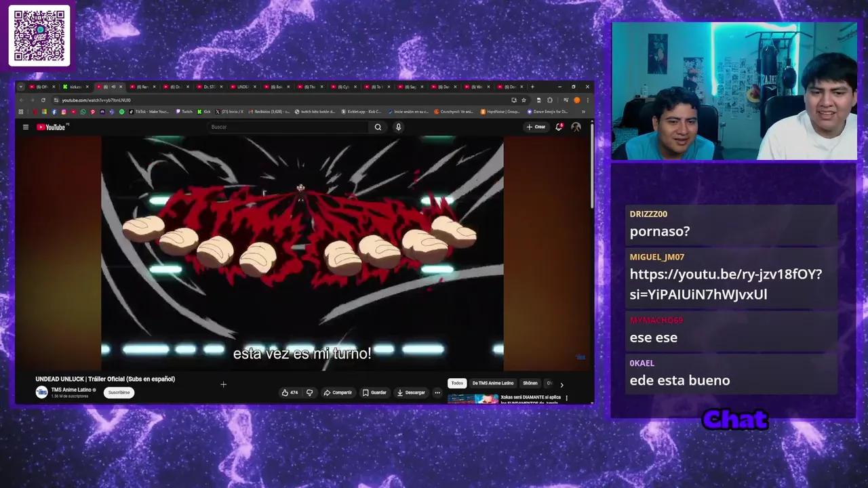This screenshot has width=868, height=488.
Task: Open the X Inicio bookmark
Action: tap(230, 112)
